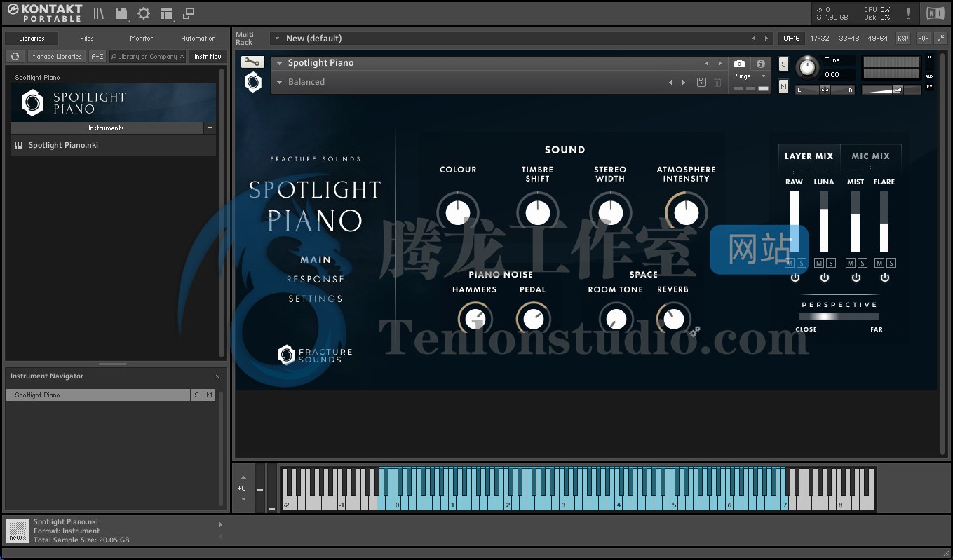Open the RESPONSE page

(x=316, y=279)
